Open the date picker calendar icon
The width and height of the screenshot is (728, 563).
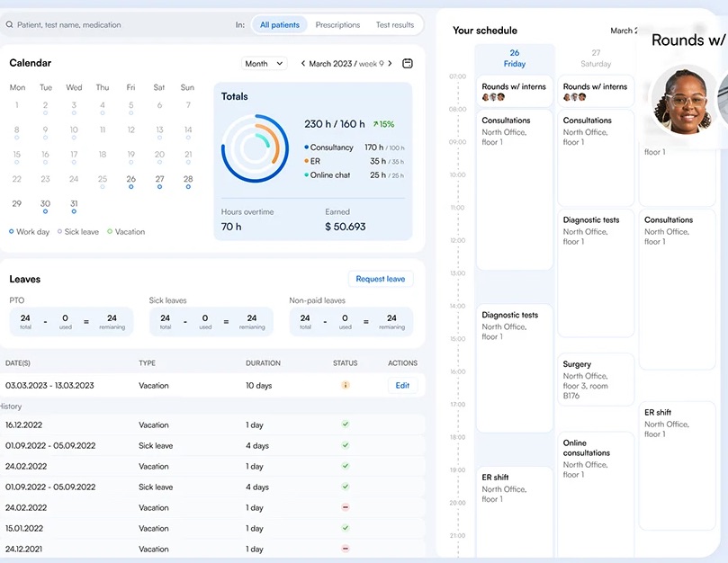[x=408, y=63]
